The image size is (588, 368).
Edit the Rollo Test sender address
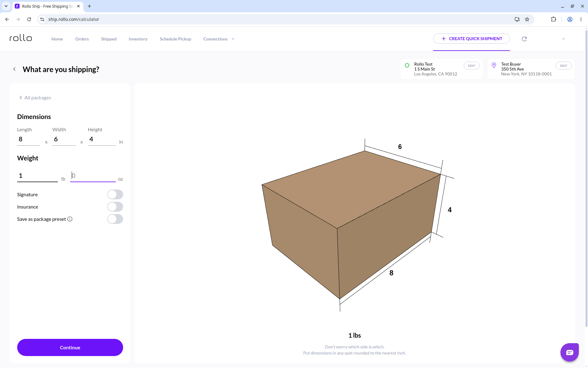(x=472, y=66)
